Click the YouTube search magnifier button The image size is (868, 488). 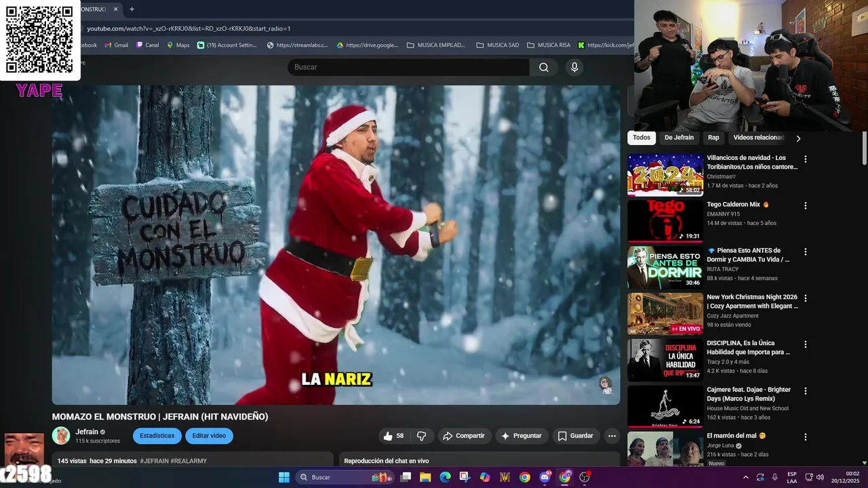[544, 67]
